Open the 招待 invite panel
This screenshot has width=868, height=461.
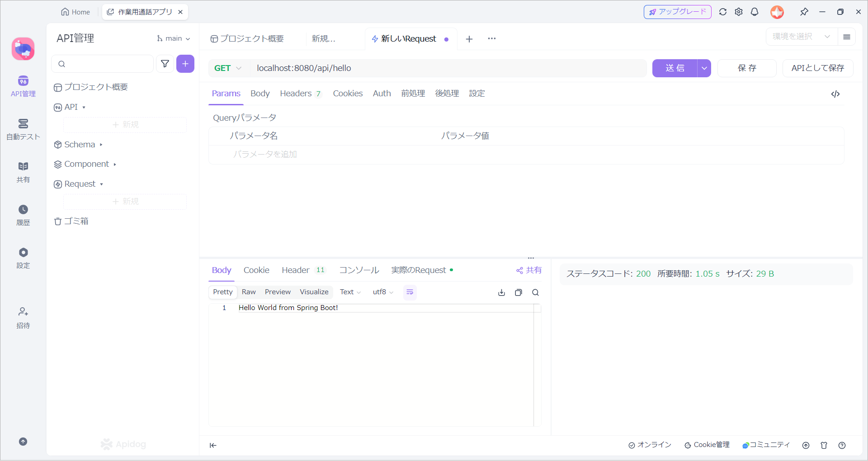pos(23,317)
